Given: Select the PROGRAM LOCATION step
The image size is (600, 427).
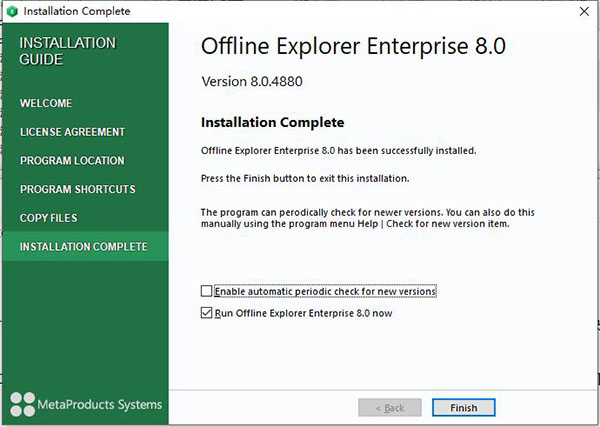Looking at the screenshot, I should point(72,161).
